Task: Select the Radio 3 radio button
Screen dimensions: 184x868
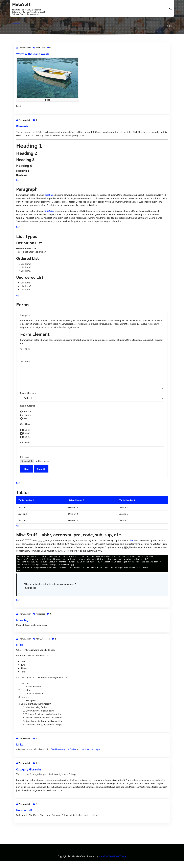Action: pos(22,418)
